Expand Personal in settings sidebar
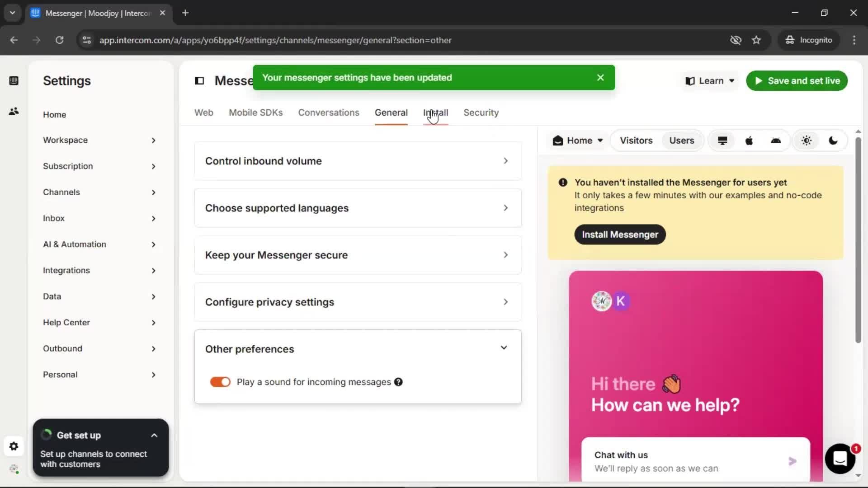868x488 pixels. (99, 375)
